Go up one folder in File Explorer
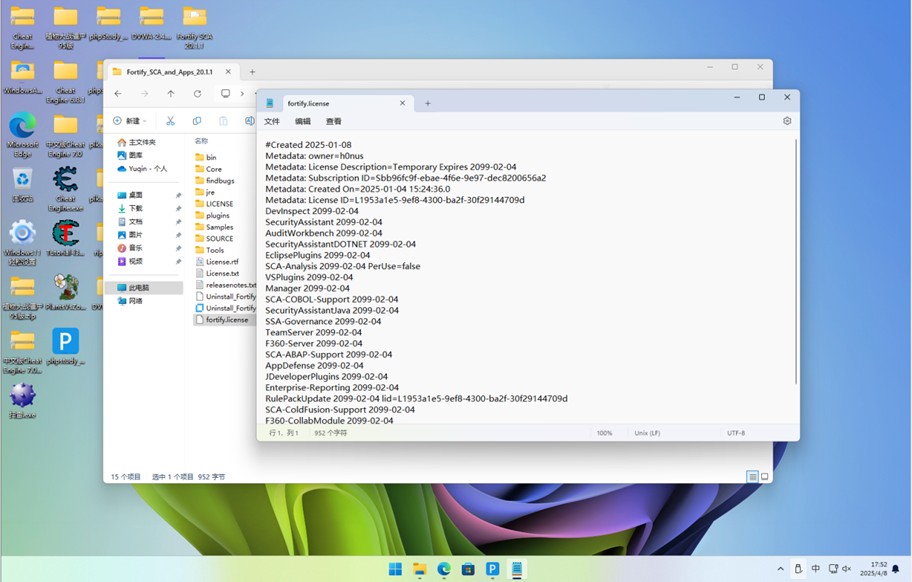Image resolution: width=912 pixels, height=582 pixels. (x=170, y=94)
